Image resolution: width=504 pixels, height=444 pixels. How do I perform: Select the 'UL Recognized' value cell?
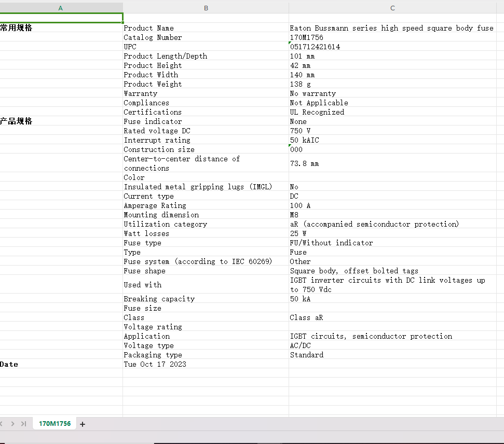[x=392, y=112]
